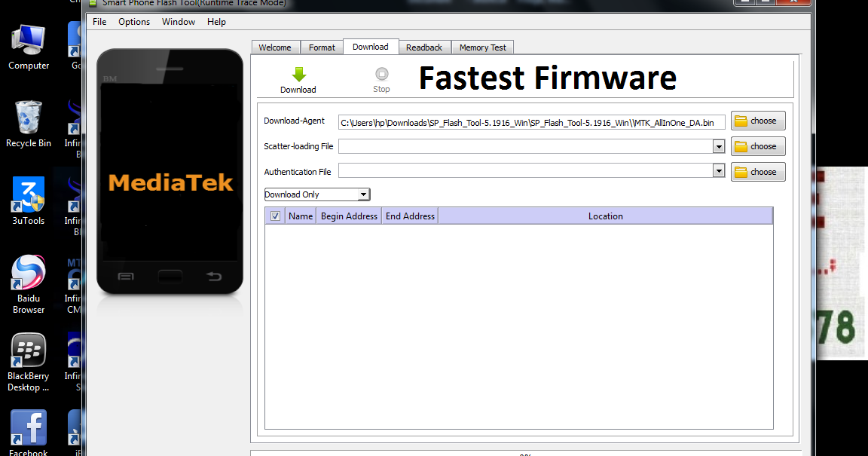Click the green Download arrow icon
Image resolution: width=868 pixels, height=456 pixels.
click(x=298, y=75)
